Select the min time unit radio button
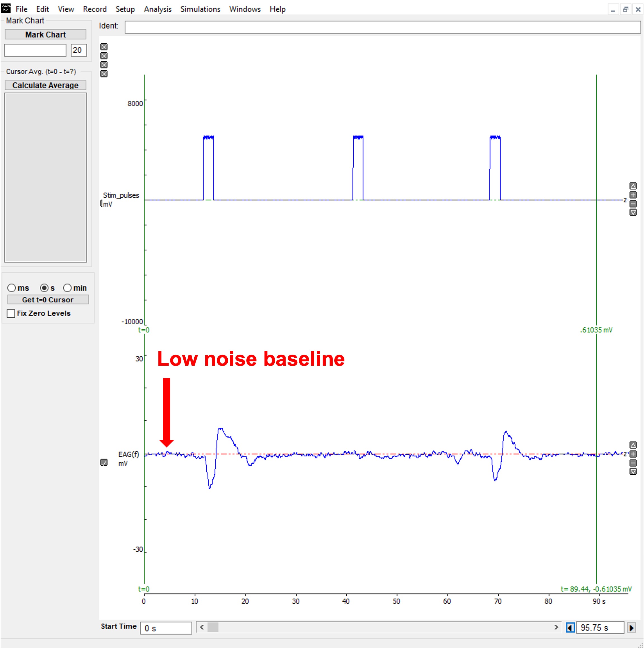The height and width of the screenshot is (649, 644). point(67,288)
